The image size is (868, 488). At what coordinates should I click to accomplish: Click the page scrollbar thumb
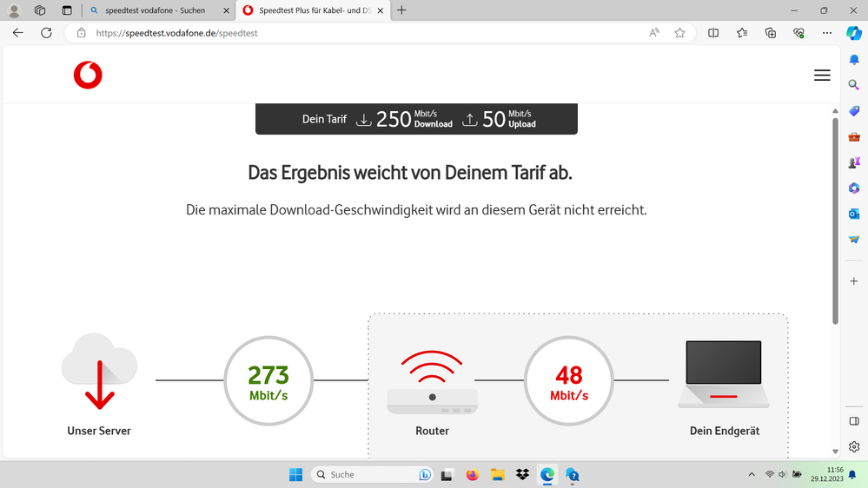[x=835, y=221]
